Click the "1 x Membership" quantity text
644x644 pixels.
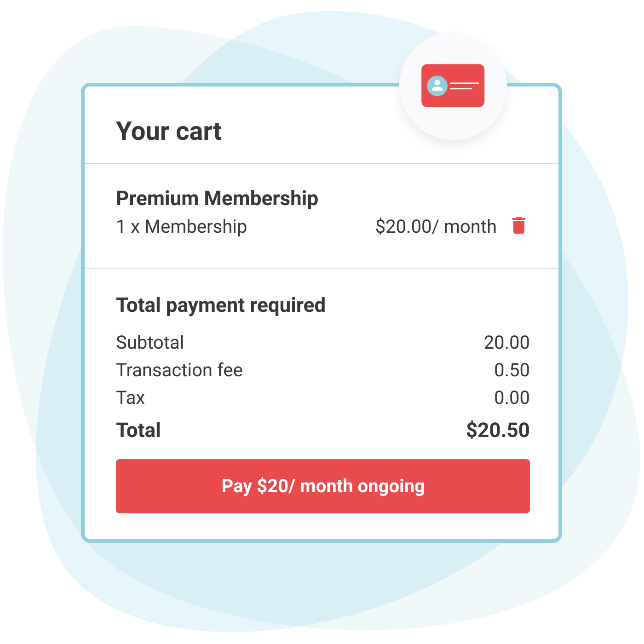[x=181, y=227]
